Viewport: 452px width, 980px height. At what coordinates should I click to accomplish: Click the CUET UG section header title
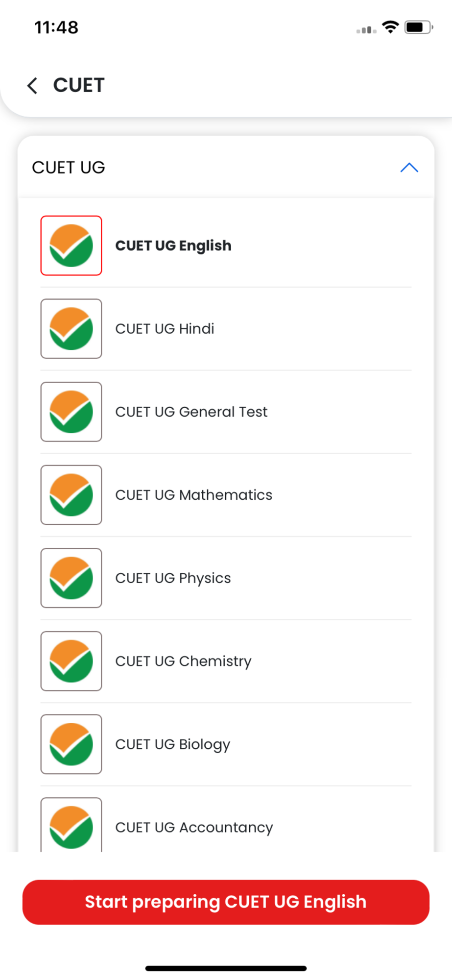point(69,168)
